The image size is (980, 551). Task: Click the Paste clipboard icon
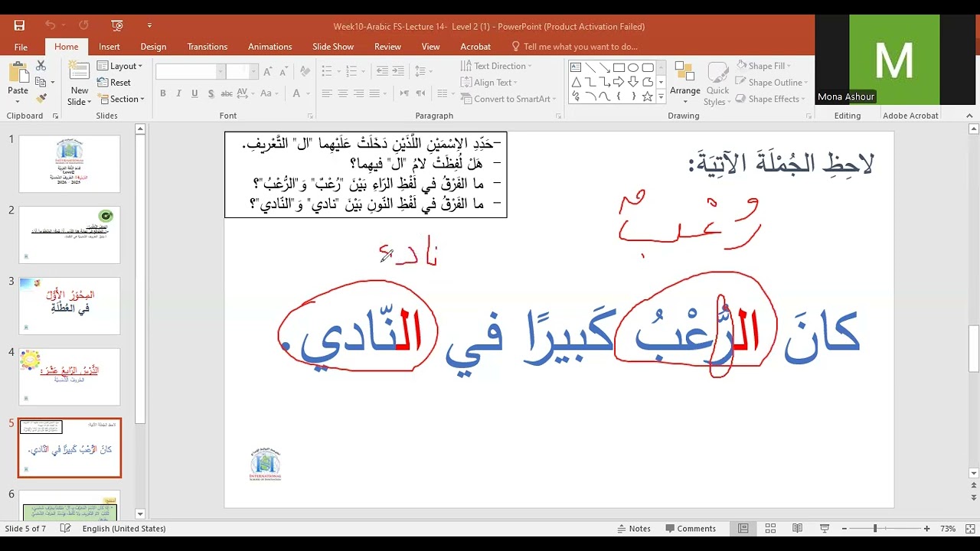point(18,73)
